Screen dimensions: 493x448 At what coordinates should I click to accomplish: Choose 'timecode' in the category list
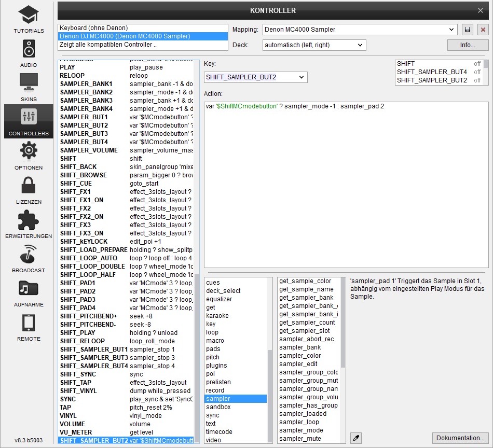pos(236,431)
